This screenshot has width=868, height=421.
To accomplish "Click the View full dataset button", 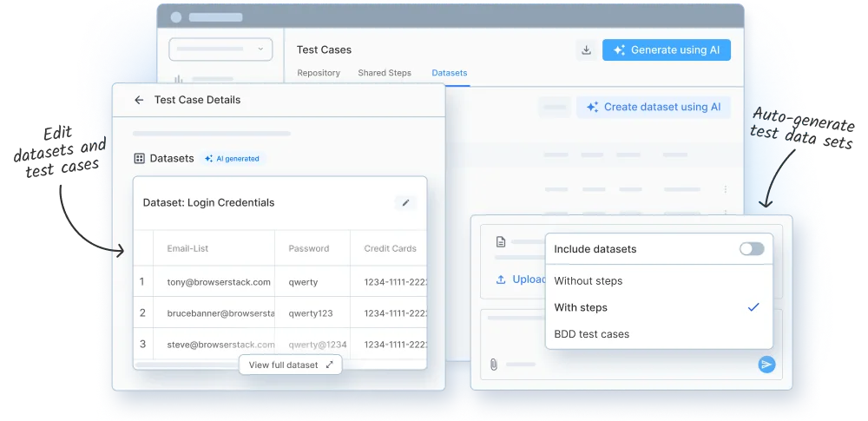I will coord(291,365).
